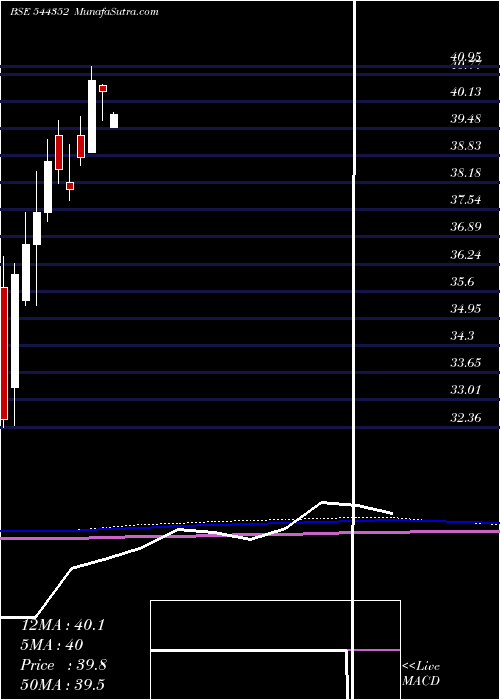Click the 35.6 price axis label
The image size is (500, 700).
tap(462, 282)
